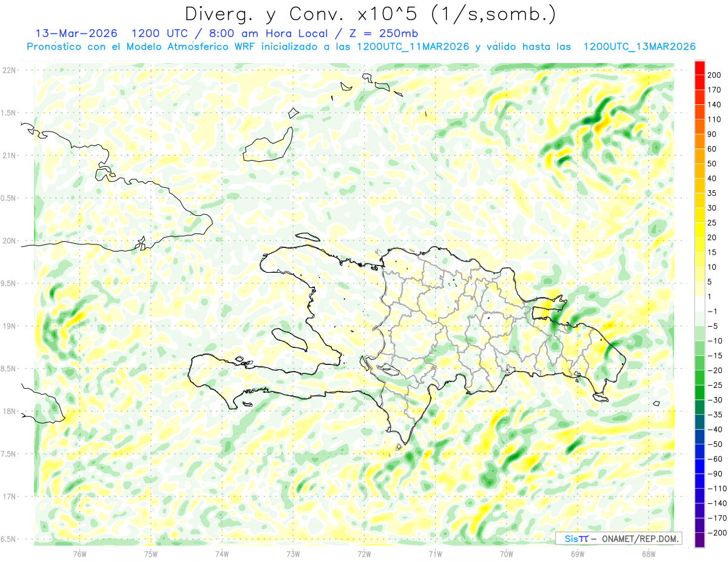728x562 pixels.
Task: Click the 72W longitude axis label
Action: pos(364,553)
